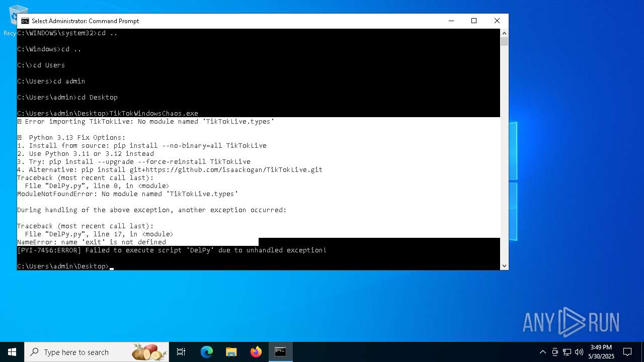Click the console scrollbar up arrow

[504, 33]
